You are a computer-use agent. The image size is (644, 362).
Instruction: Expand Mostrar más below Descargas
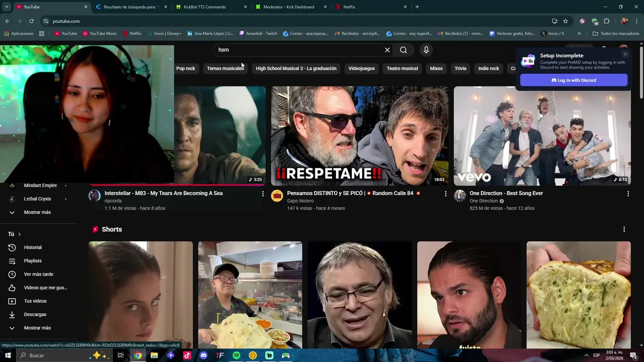coord(38,328)
